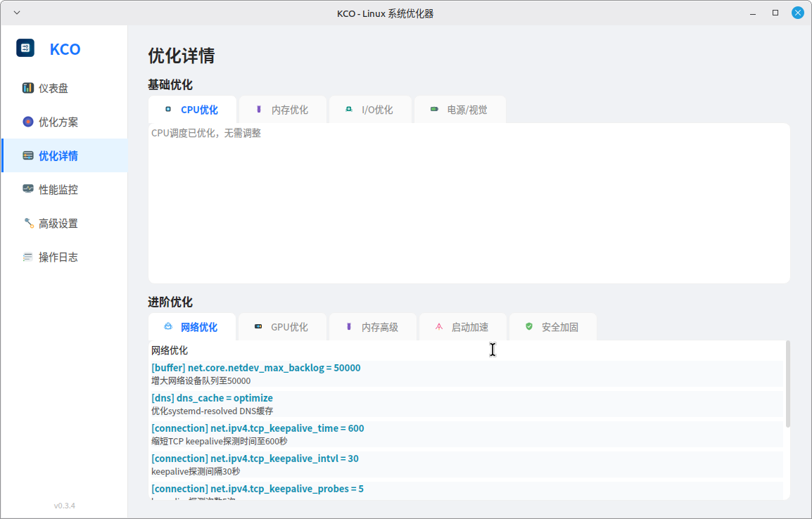812x519 pixels.
Task: Close the KCO window
Action: pyautogui.click(x=798, y=13)
